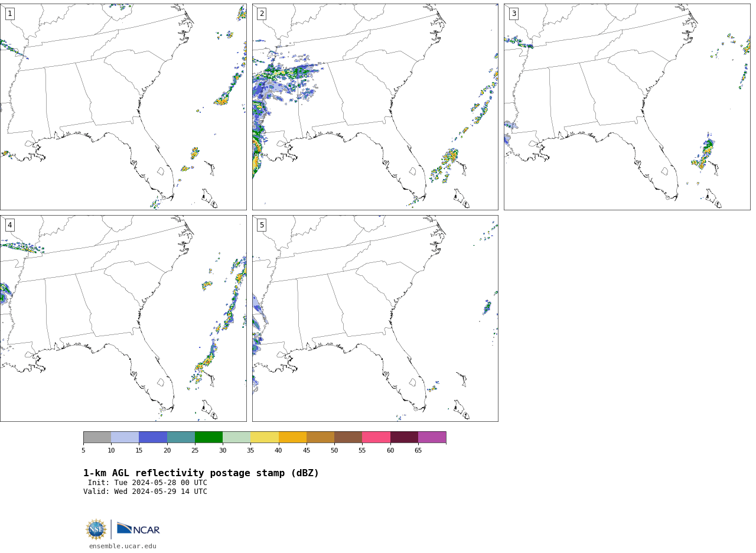Click the member number 4 label box

(9, 225)
